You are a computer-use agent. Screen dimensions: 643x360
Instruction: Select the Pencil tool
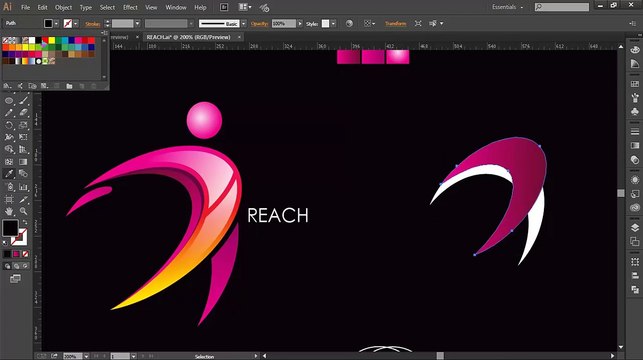(x=9, y=113)
